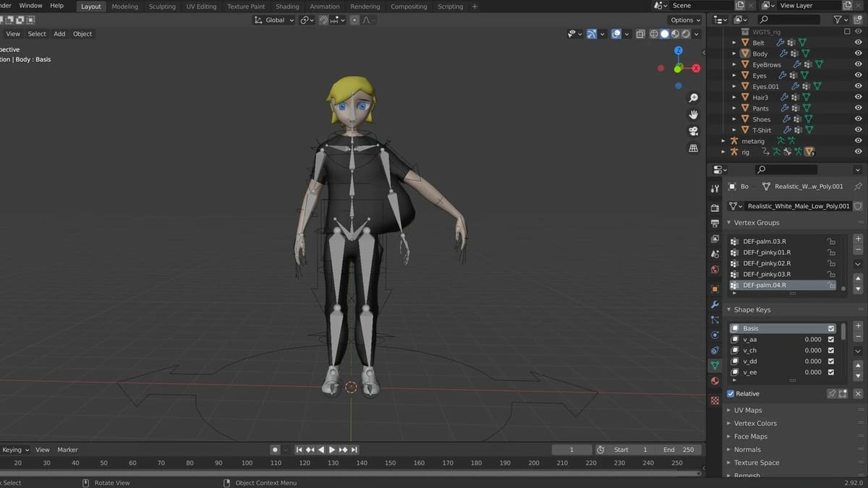Select solid viewport shading

[665, 34]
